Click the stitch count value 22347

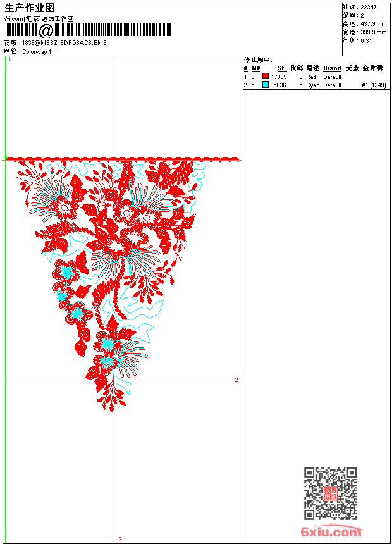369,8
